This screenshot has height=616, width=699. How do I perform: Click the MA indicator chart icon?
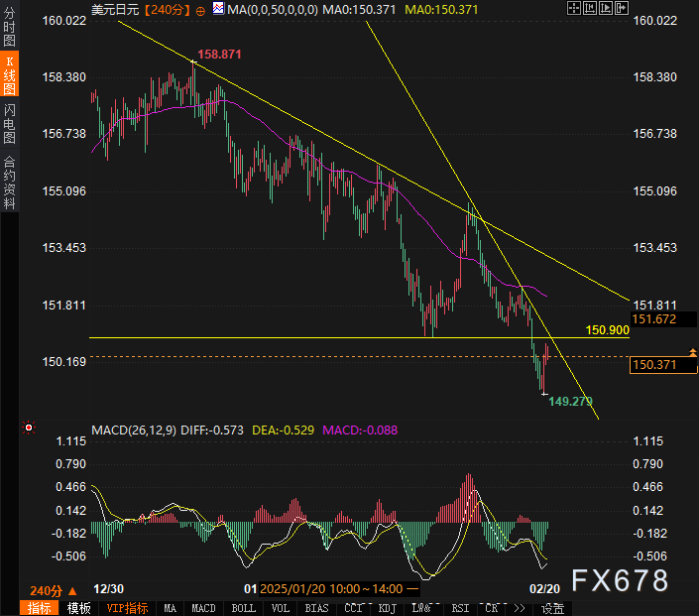(217, 9)
